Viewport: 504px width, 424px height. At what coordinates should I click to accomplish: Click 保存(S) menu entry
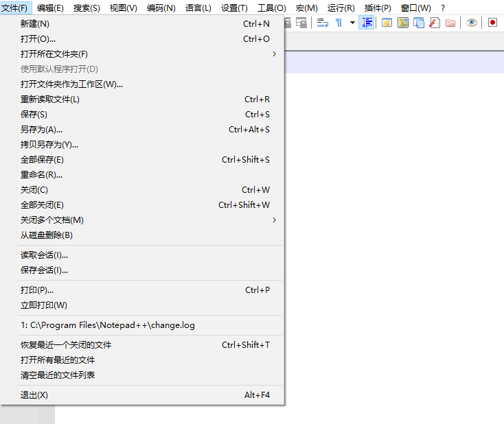142,115
